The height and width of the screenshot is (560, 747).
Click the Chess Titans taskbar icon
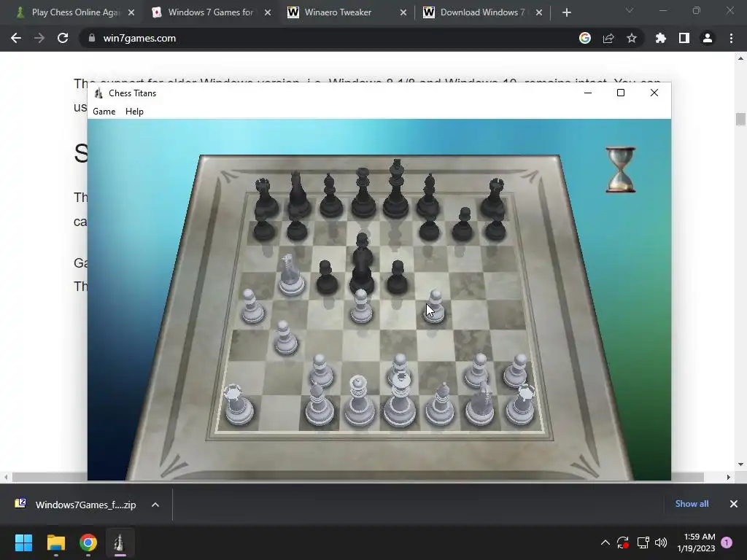click(x=120, y=542)
